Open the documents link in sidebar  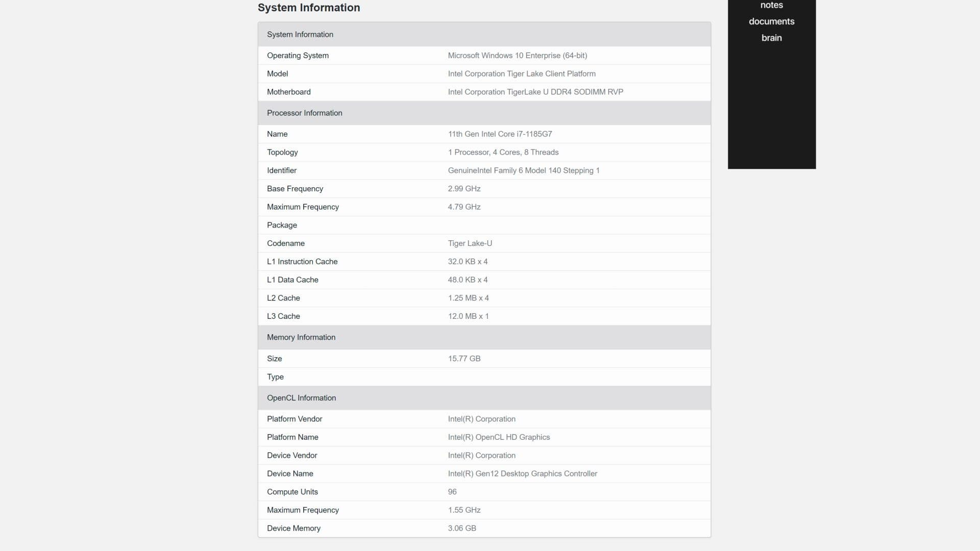click(x=771, y=21)
